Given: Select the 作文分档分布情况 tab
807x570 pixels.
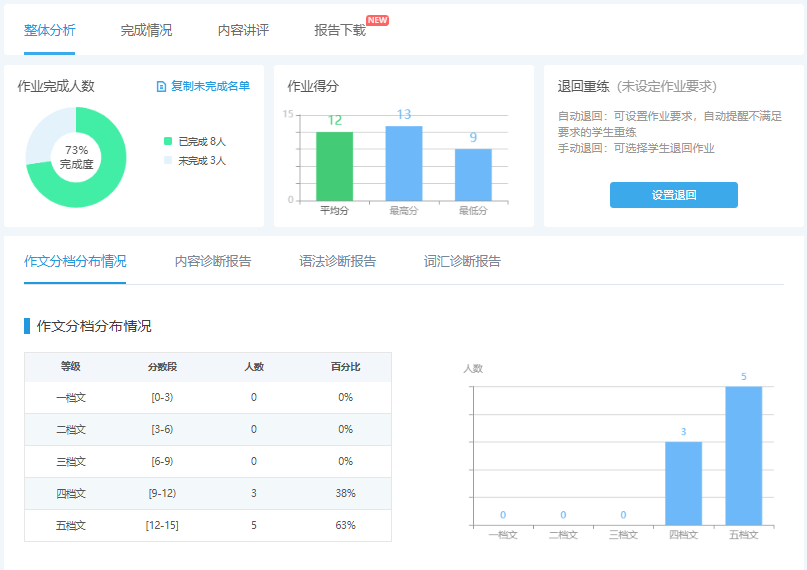Looking at the screenshot, I should tap(75, 262).
